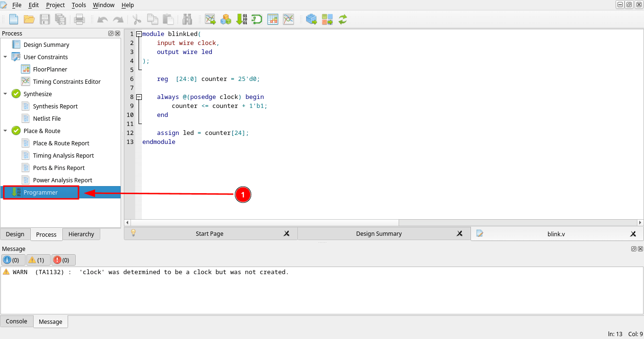
Task: Switch to Design panel tab
Action: [15, 234]
